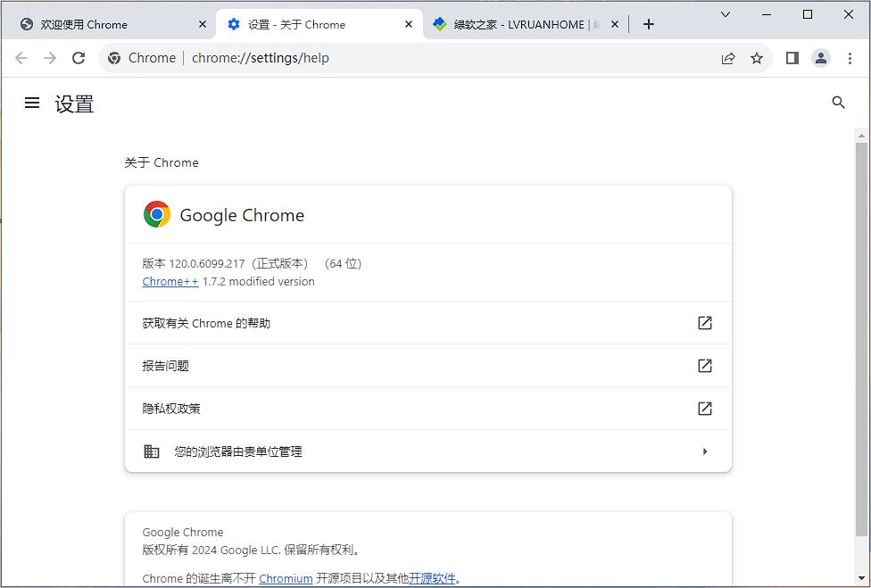Open 获取有关 Chrome 的帮助 external link
871x588 pixels.
tap(704, 323)
